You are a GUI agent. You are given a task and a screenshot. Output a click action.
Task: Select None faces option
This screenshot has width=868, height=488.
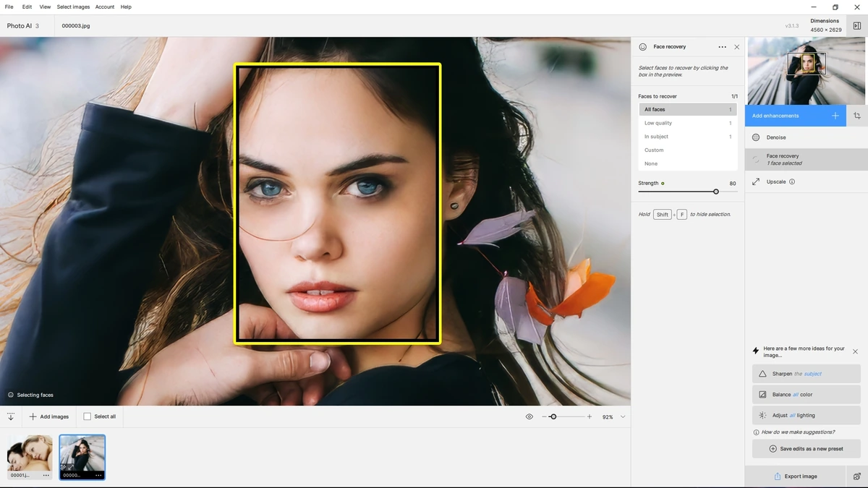click(688, 163)
